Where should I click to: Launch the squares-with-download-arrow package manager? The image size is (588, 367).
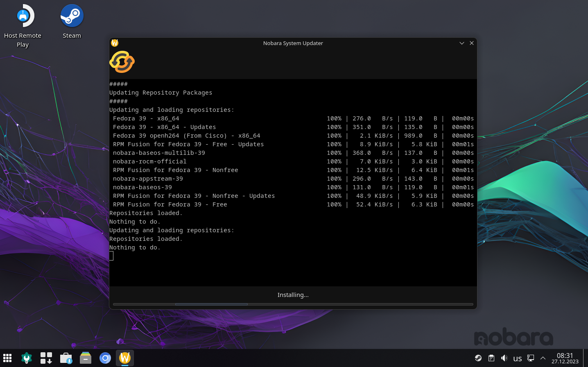coord(46,358)
